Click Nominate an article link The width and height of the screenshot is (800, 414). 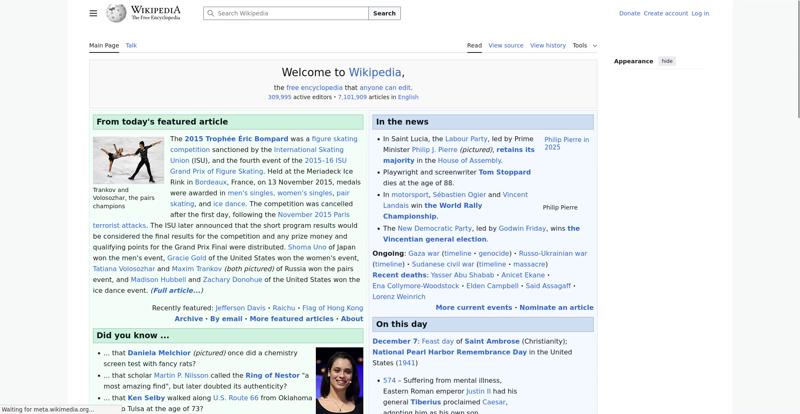coord(556,308)
